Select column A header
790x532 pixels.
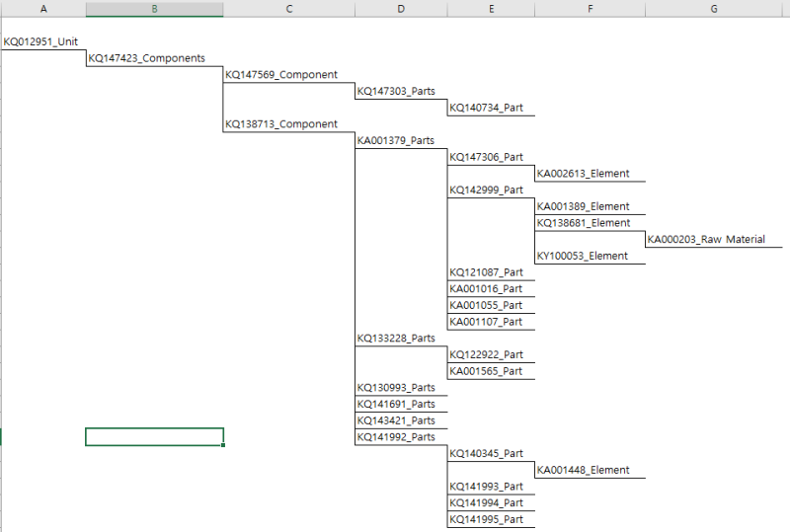(43, 9)
